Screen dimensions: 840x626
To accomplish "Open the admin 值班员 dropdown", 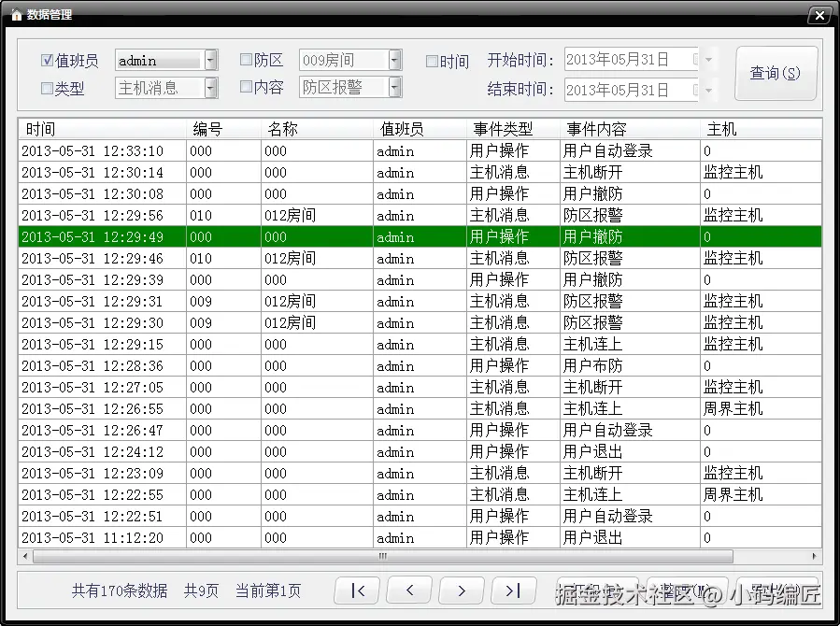I will pos(211,60).
